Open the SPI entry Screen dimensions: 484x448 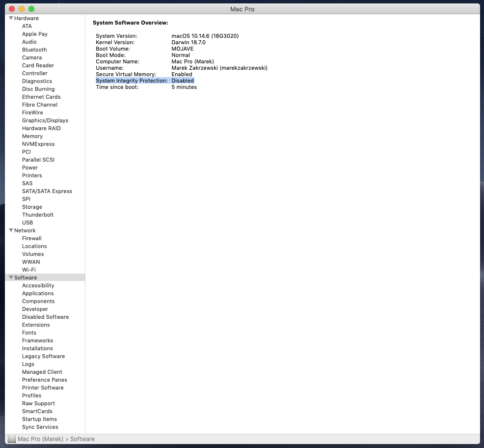(26, 199)
